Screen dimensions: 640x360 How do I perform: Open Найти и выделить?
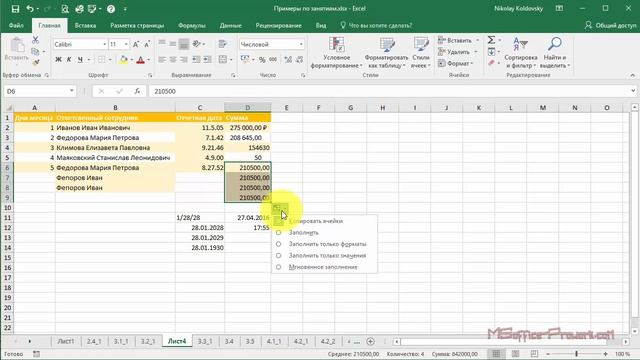click(x=555, y=52)
